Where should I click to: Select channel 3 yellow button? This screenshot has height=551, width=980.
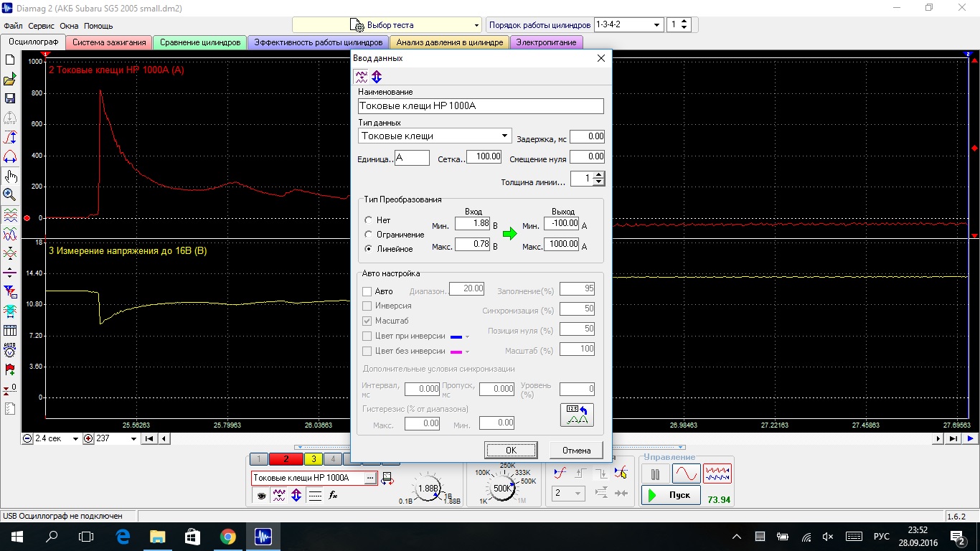313,459
